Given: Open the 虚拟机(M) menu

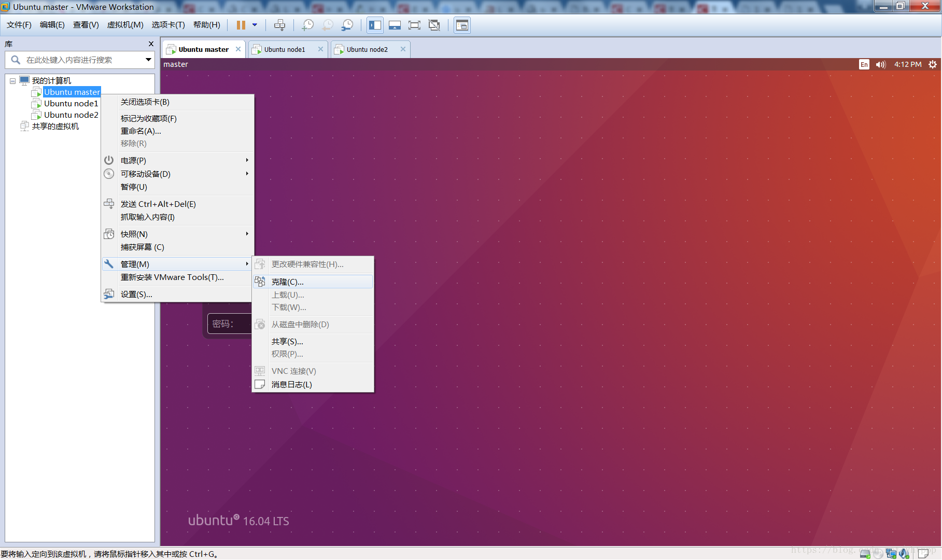Looking at the screenshot, I should 125,25.
